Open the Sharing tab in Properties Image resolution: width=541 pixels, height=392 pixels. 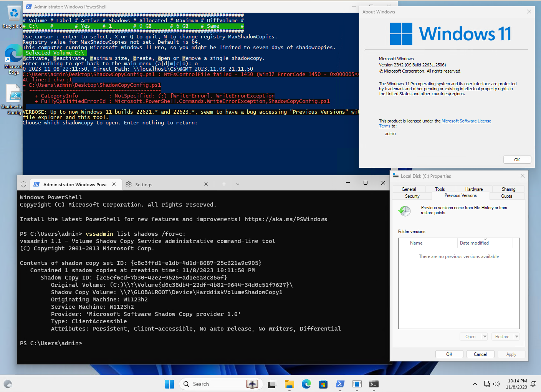(508, 189)
